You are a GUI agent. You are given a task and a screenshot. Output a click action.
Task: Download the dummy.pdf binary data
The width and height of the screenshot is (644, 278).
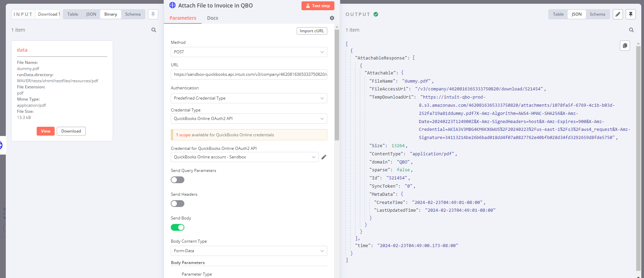tap(71, 131)
